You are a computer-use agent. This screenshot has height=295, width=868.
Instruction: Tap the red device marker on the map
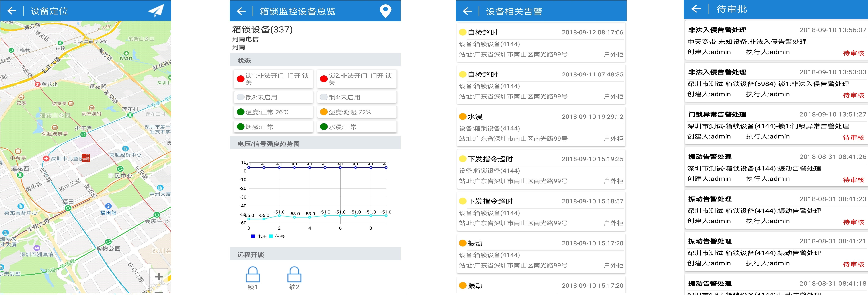point(86,158)
